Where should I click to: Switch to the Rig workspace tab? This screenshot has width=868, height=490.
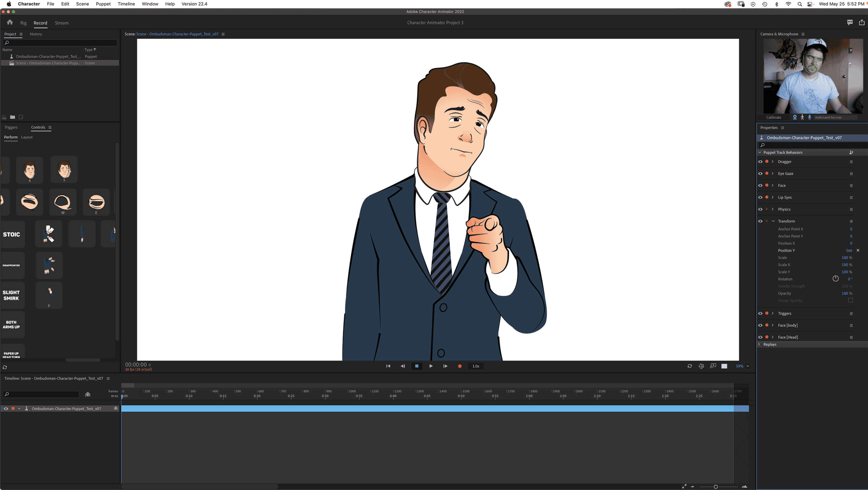23,23
